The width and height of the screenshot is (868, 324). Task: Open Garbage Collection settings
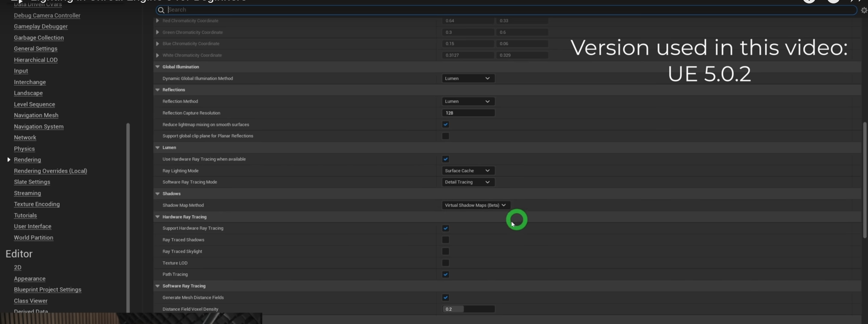click(39, 38)
